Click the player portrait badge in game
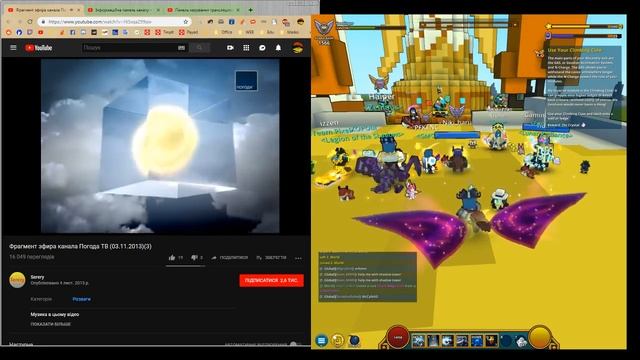This screenshot has width=640, height=360. pos(324,28)
